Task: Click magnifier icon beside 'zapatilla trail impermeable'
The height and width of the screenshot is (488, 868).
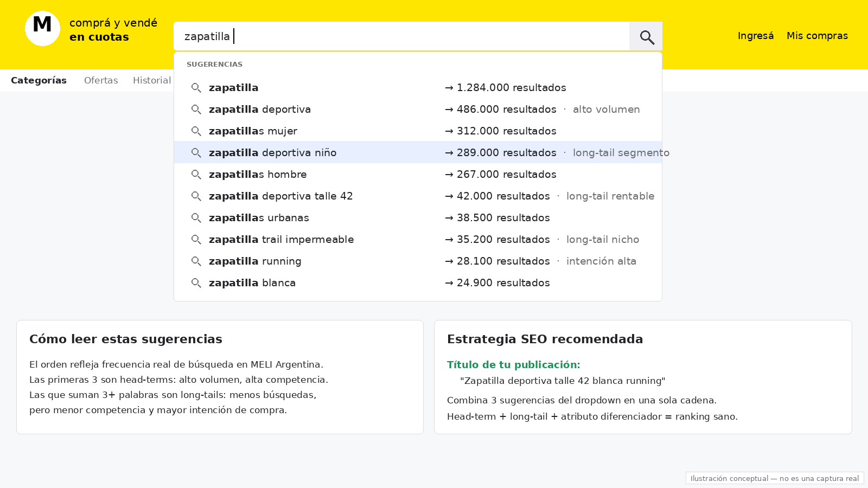Action: point(196,240)
